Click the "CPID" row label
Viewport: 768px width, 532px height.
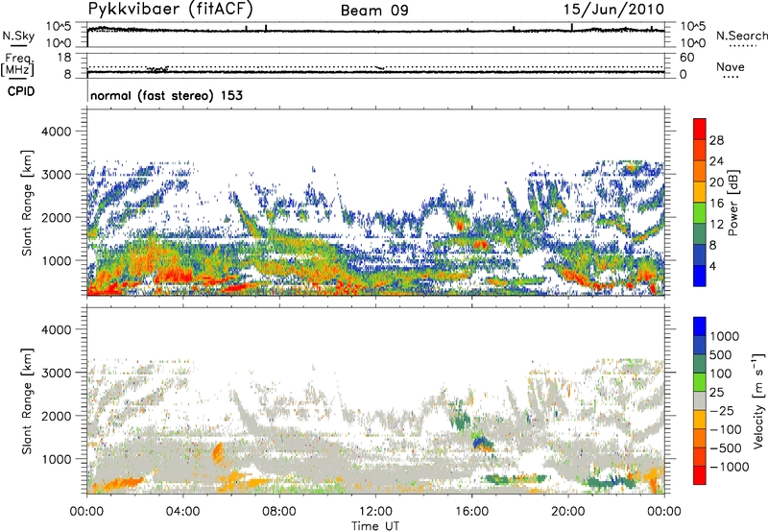(x=21, y=91)
